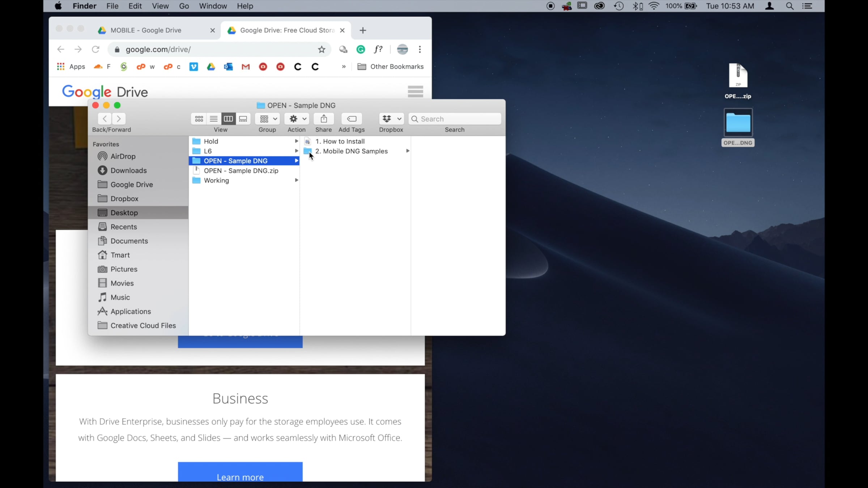Open the Apps bookmarks shortcut
Viewport: 868px width, 488px height.
click(x=71, y=67)
